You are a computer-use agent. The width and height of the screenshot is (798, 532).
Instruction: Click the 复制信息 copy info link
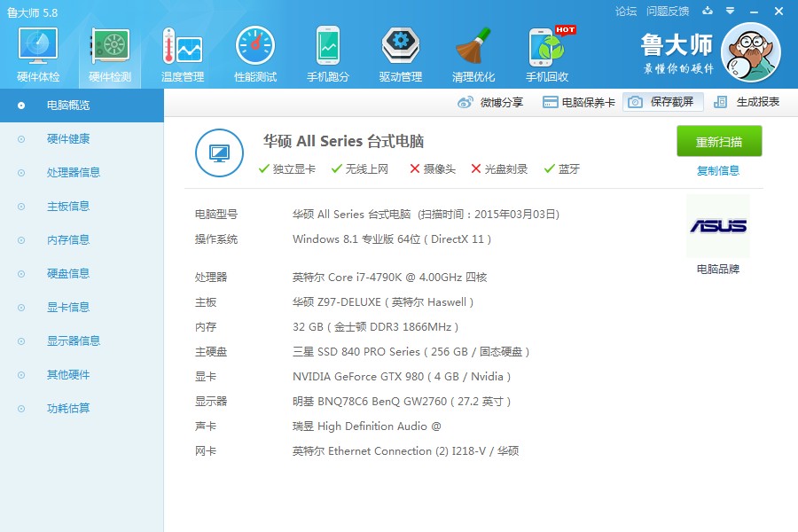[x=717, y=170]
